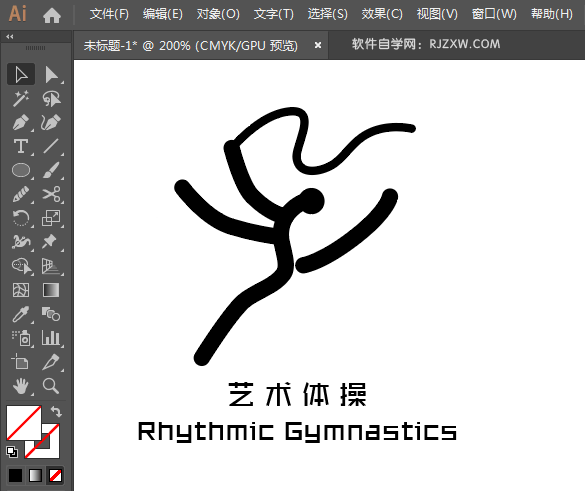Image resolution: width=585 pixels, height=491 pixels.
Task: Select the Pen tool
Action: (21, 122)
